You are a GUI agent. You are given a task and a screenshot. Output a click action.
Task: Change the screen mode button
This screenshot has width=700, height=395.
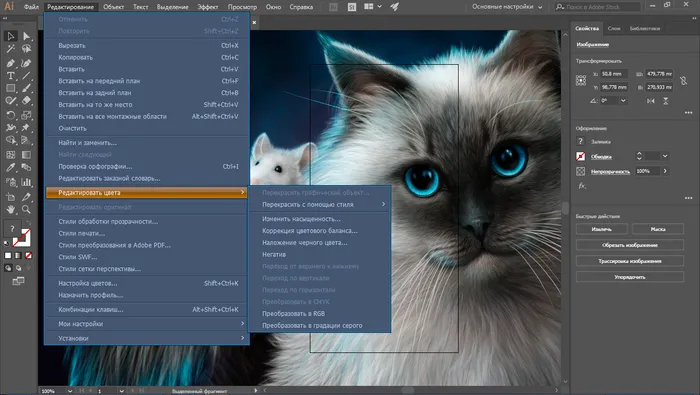(x=18, y=281)
